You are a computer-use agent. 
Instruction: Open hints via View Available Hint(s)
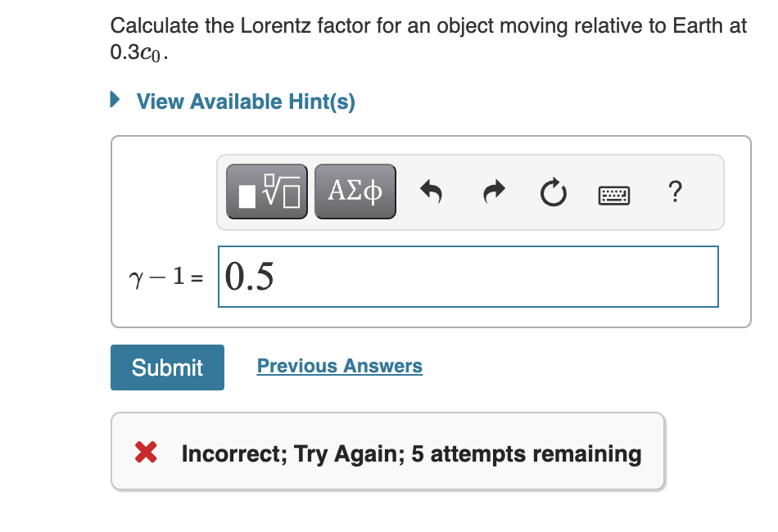pyautogui.click(x=245, y=101)
